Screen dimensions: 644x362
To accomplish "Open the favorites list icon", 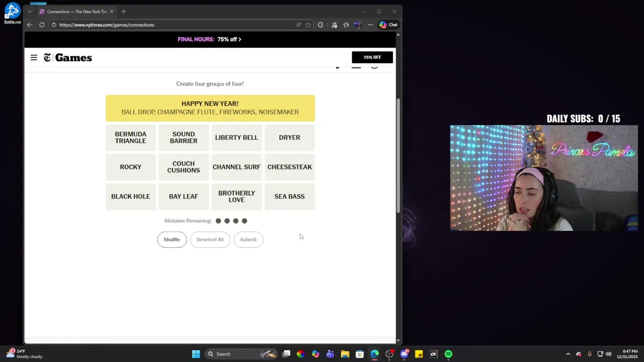I will coord(346,25).
